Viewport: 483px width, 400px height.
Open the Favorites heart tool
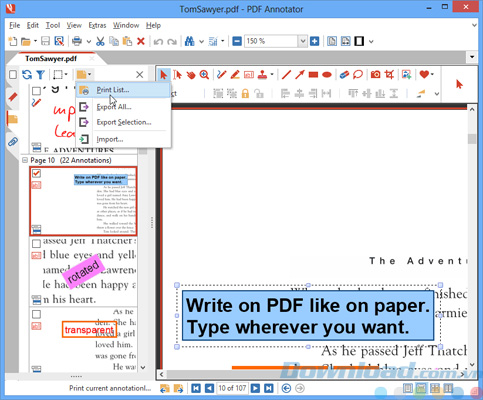click(424, 74)
